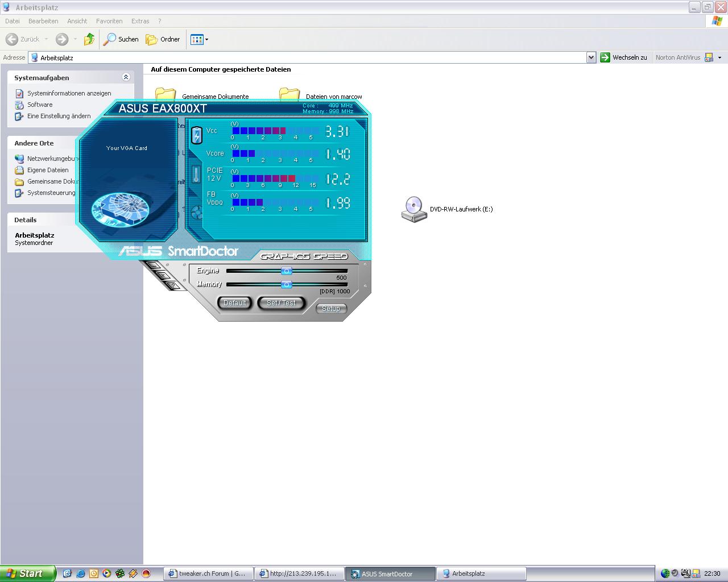Open the Extras menu
The image size is (728, 582).
coord(140,21)
